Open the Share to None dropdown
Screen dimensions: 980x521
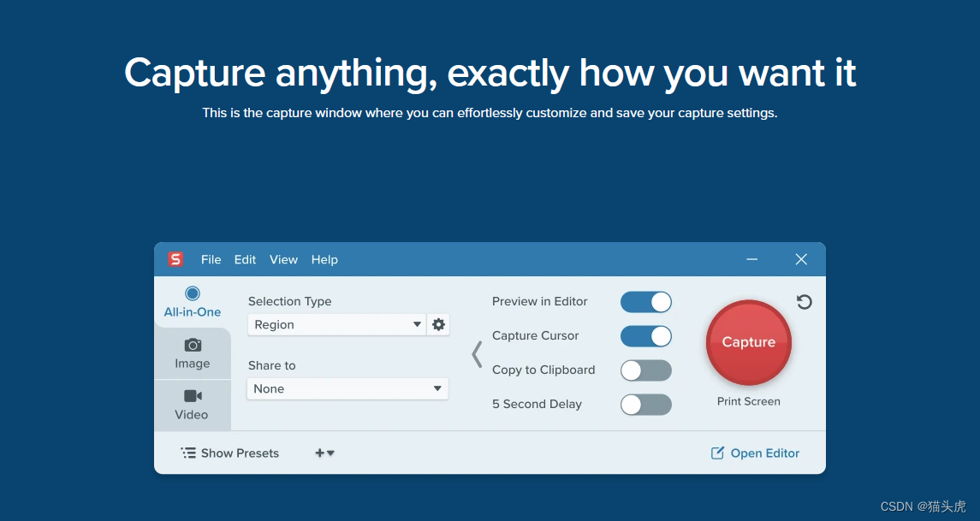coord(347,388)
